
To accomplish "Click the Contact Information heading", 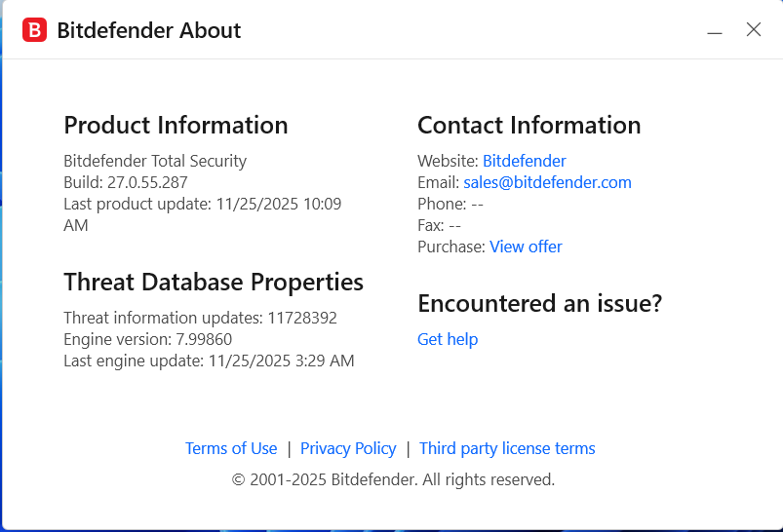I will [x=529, y=126].
